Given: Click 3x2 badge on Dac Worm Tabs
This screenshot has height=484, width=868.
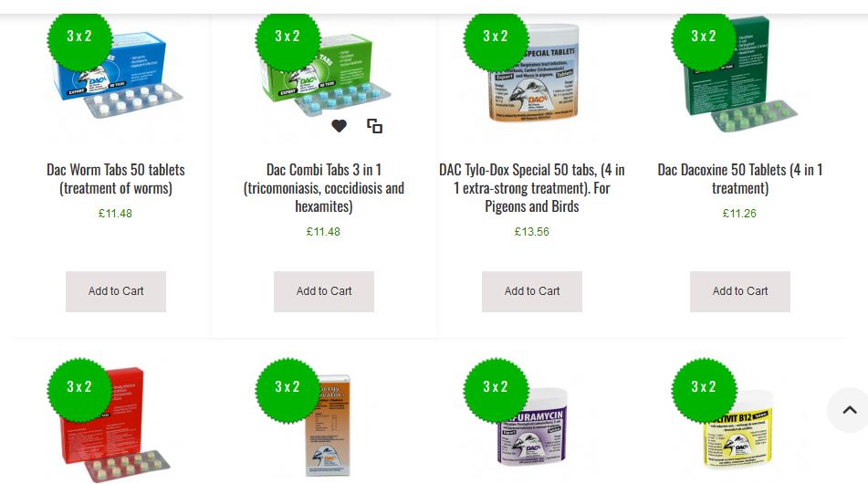Looking at the screenshot, I should click(79, 36).
